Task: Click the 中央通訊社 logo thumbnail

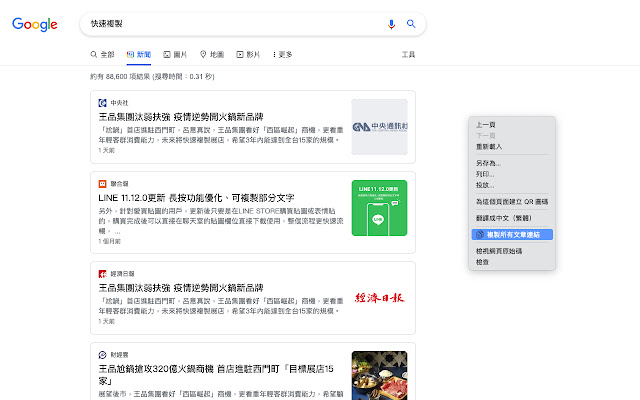Action: point(380,127)
